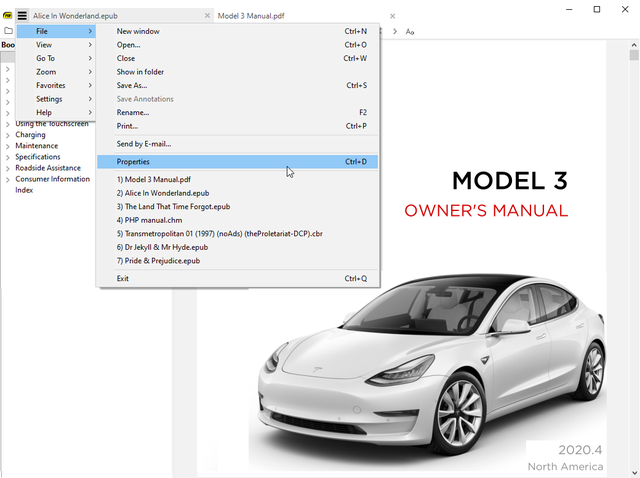Screen dimensions: 640x478
Task: Select Save As... menu item
Action: pos(238,85)
